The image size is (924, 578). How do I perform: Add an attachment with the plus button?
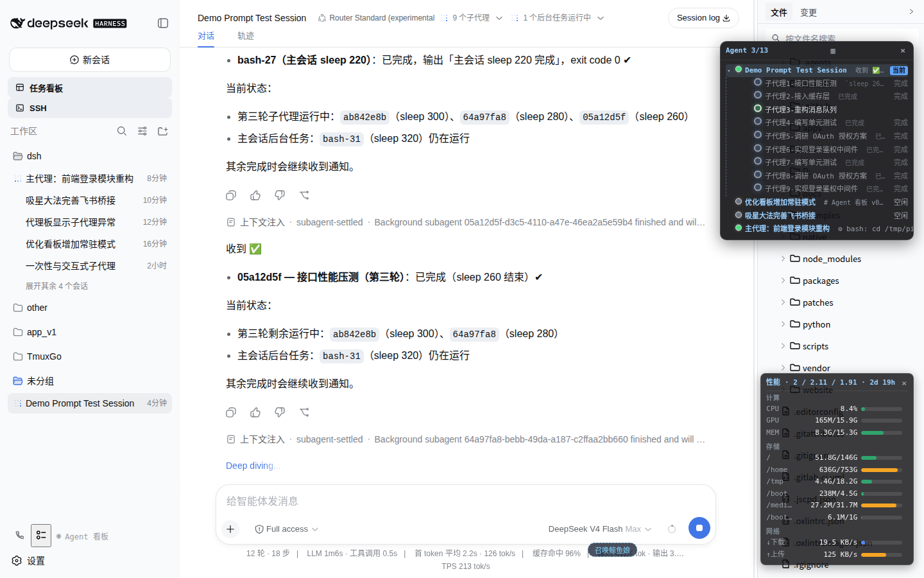pos(230,529)
